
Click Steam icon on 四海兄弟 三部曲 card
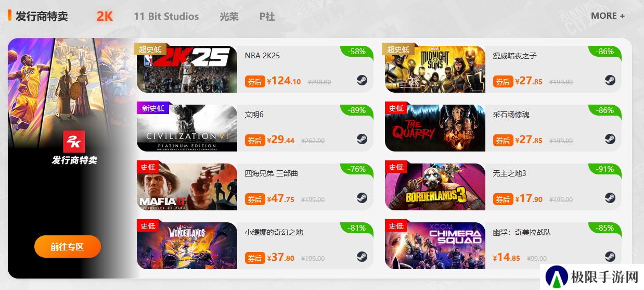[362, 198]
